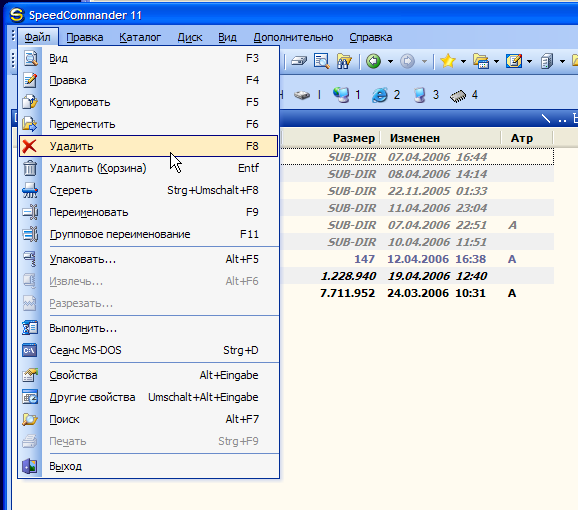Open the Файл menu
Viewport: 578px width, 510px height.
point(38,37)
